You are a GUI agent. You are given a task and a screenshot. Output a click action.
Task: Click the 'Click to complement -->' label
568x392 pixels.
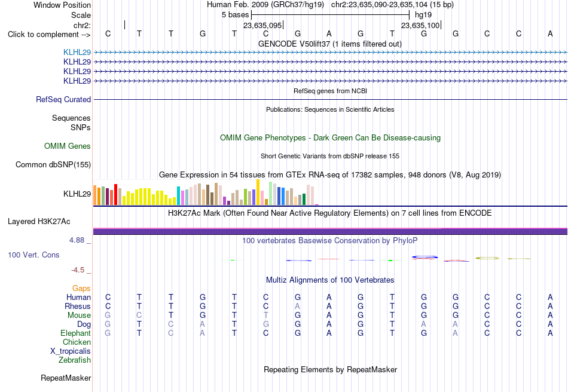pyautogui.click(x=49, y=35)
